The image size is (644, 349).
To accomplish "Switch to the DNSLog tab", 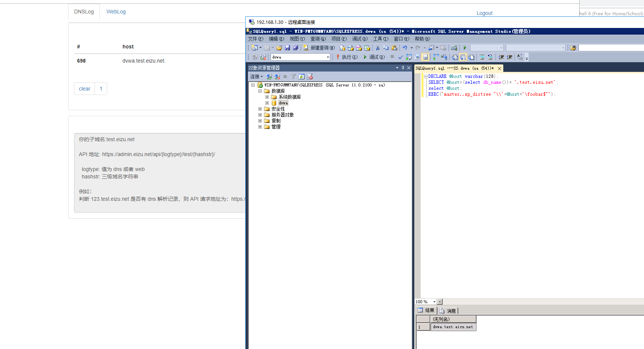I will point(84,12).
